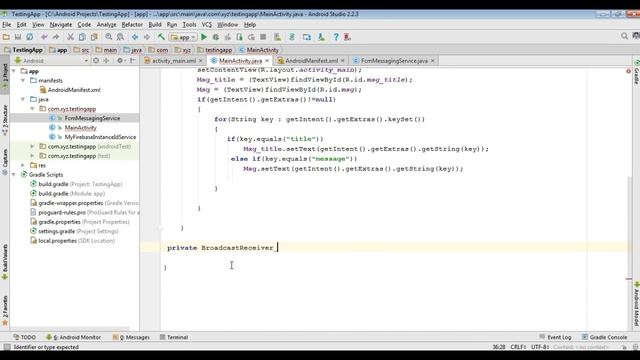Image resolution: width=640 pixels, height=360 pixels.
Task: Select gradle-wrapper.properties file
Action: pyautogui.click(x=85, y=203)
